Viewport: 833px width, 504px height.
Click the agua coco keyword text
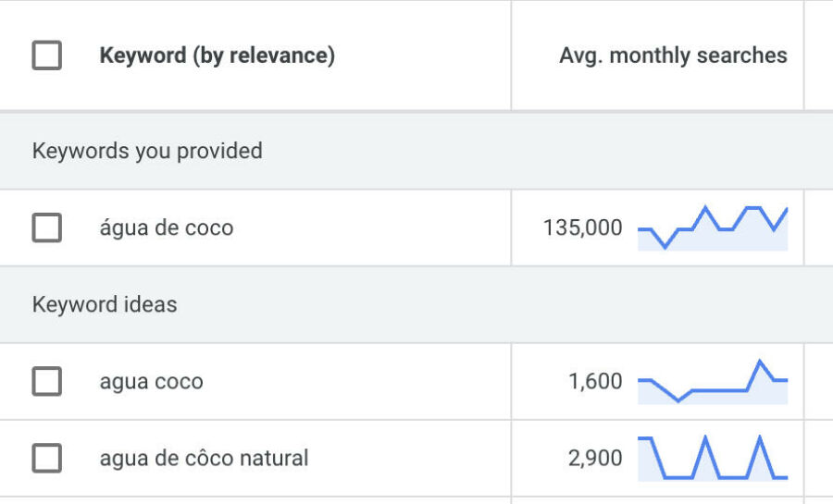tap(152, 381)
